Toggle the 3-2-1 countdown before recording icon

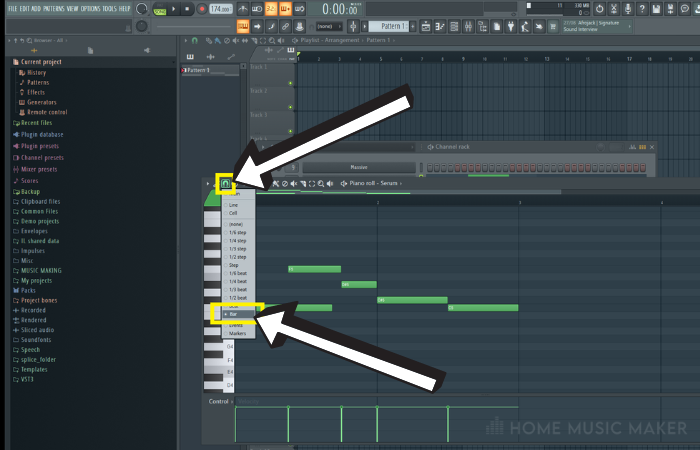[271, 8]
